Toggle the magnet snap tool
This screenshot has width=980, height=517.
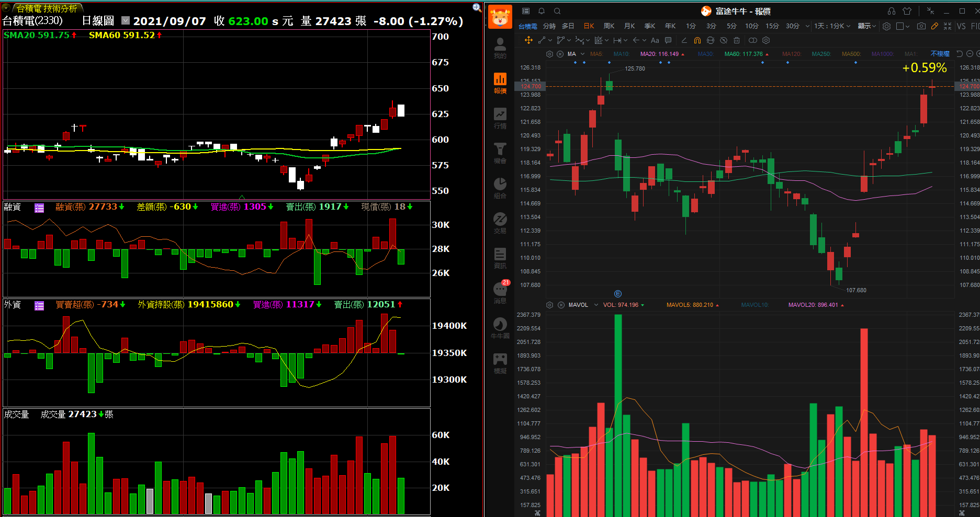(x=697, y=40)
